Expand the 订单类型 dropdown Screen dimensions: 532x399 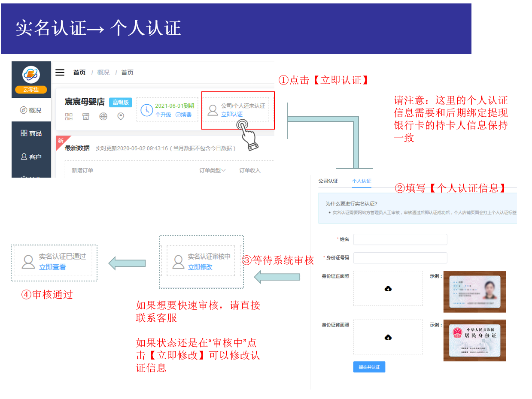[213, 170]
